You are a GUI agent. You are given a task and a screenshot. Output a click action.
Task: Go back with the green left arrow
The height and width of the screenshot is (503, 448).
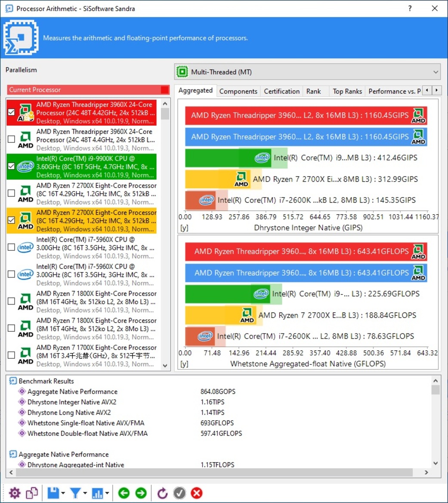click(124, 493)
